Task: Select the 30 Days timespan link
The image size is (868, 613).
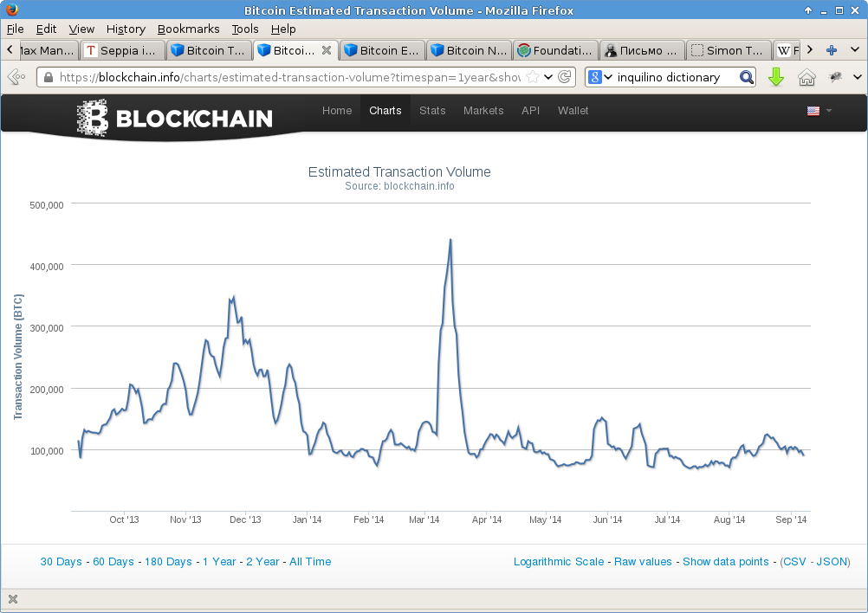Action: [x=61, y=562]
